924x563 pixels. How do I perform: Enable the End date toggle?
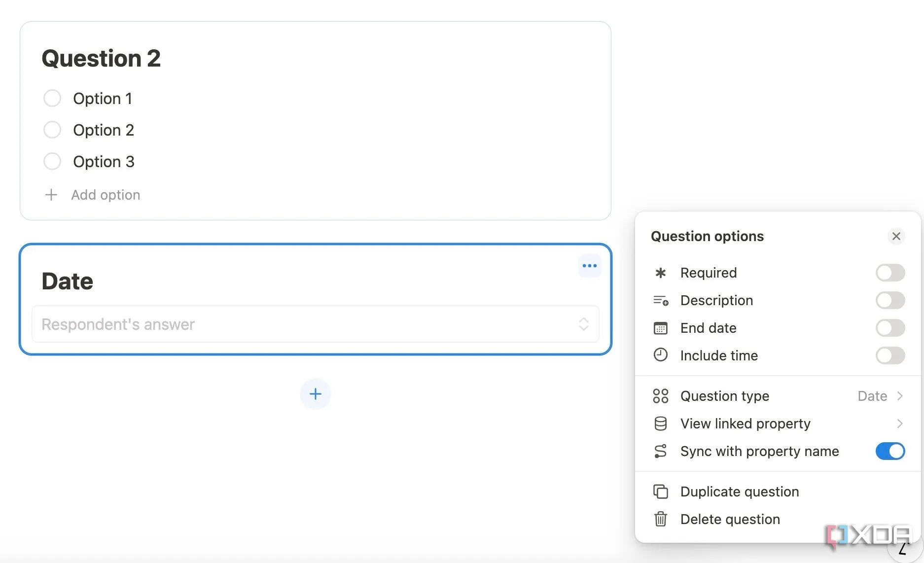point(890,328)
